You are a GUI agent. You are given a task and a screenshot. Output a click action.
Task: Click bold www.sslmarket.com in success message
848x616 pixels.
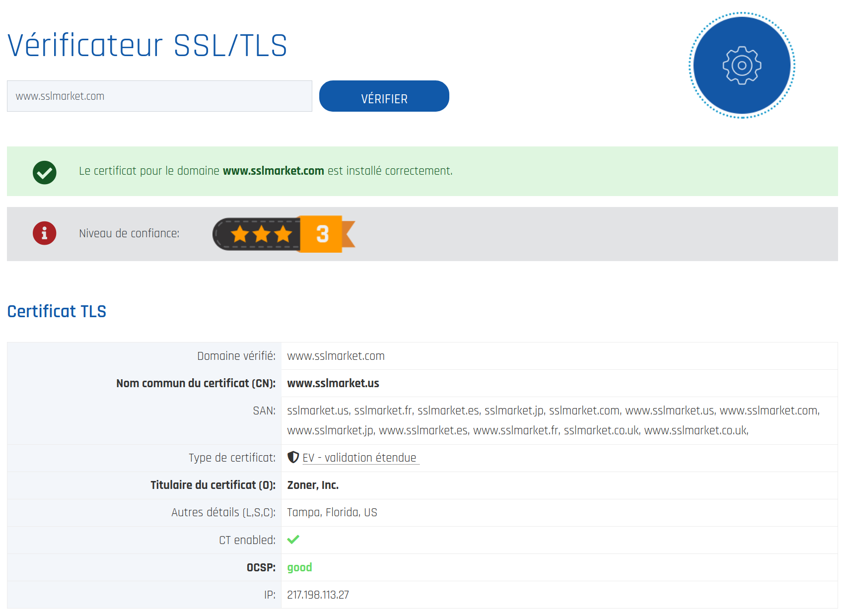point(274,171)
